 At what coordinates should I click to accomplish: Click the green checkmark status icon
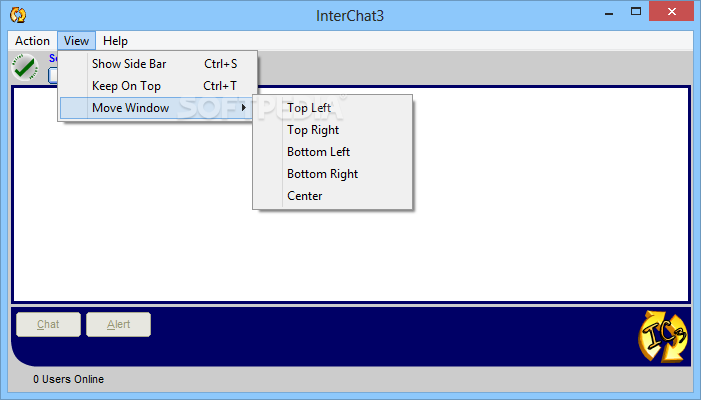coord(25,67)
